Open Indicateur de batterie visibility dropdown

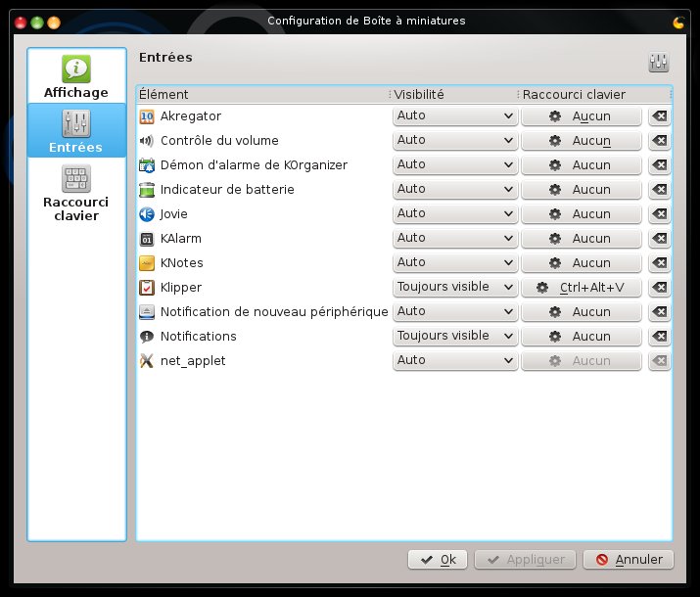455,189
